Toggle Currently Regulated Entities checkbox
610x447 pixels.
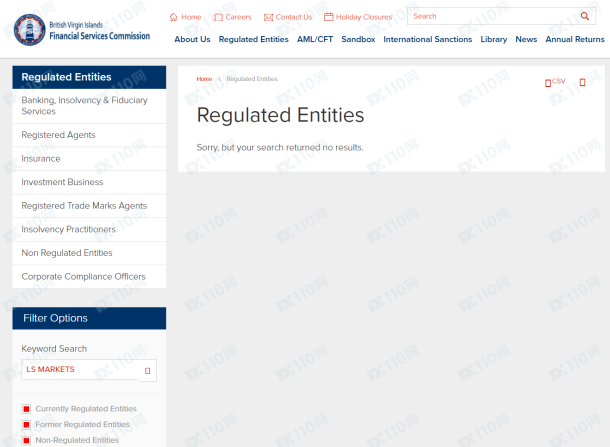coord(26,409)
